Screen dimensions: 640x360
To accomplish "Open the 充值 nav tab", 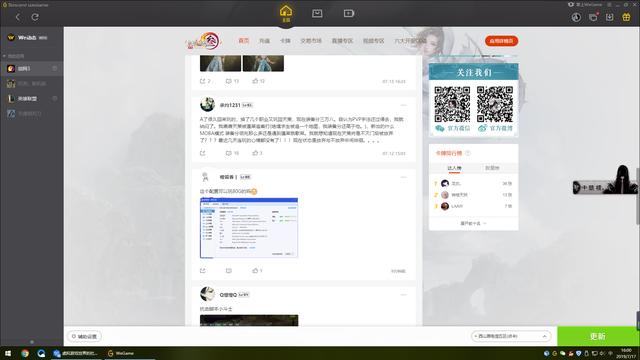I will coord(264,41).
